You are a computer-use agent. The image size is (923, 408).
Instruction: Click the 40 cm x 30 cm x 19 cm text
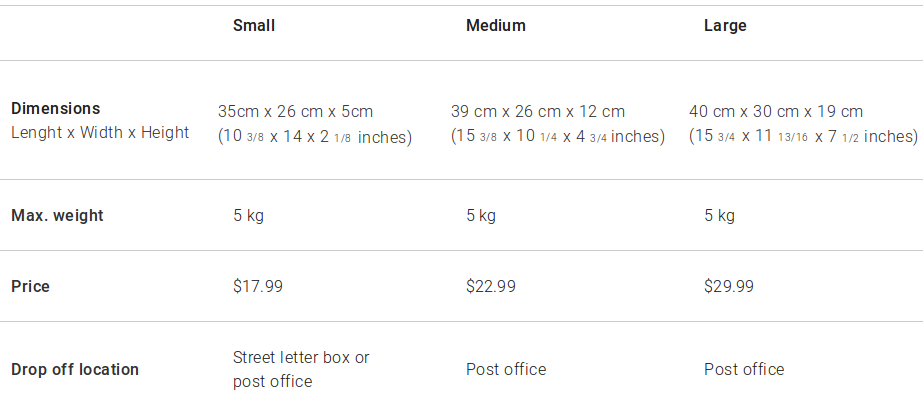tap(776, 111)
